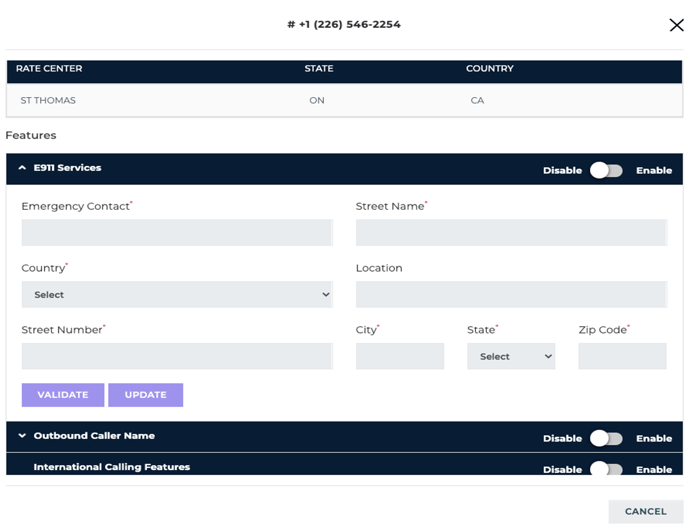Expand the Outbound Caller Name section
The height and width of the screenshot is (529, 688).
point(22,436)
